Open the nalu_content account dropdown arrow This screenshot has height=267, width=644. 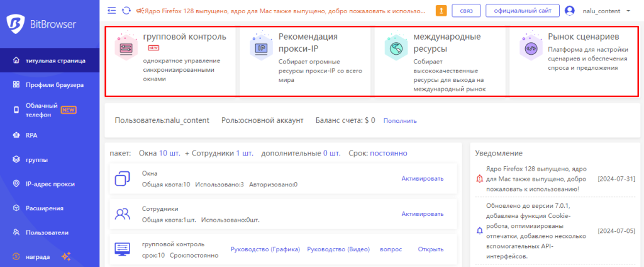pos(628,11)
